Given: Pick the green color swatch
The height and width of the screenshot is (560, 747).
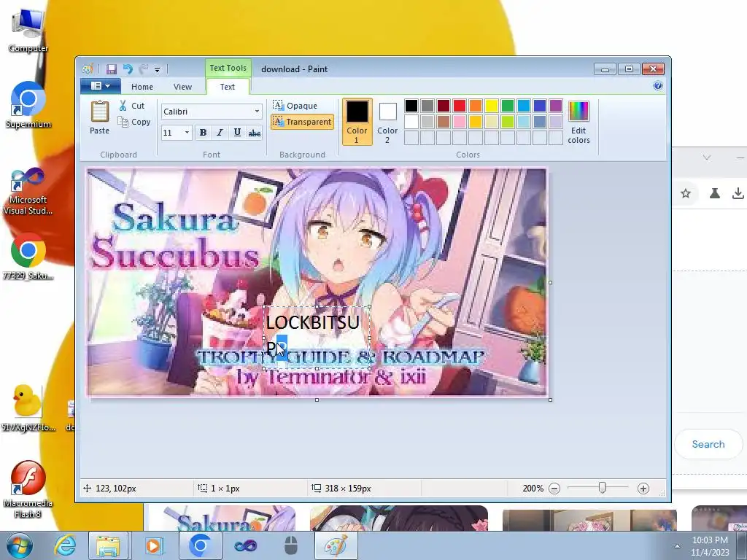Looking at the screenshot, I should 508,106.
